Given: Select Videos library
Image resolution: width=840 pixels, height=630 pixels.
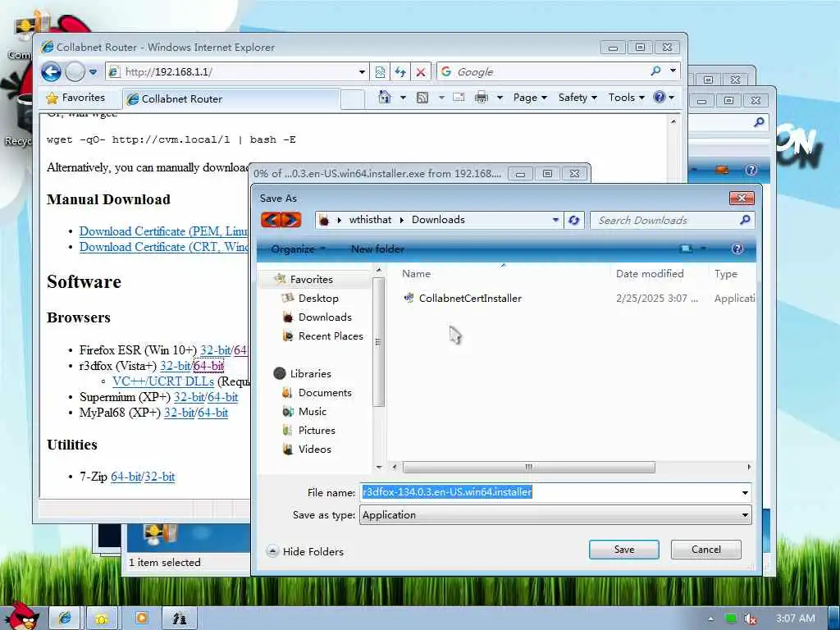Looking at the screenshot, I should click(x=314, y=449).
